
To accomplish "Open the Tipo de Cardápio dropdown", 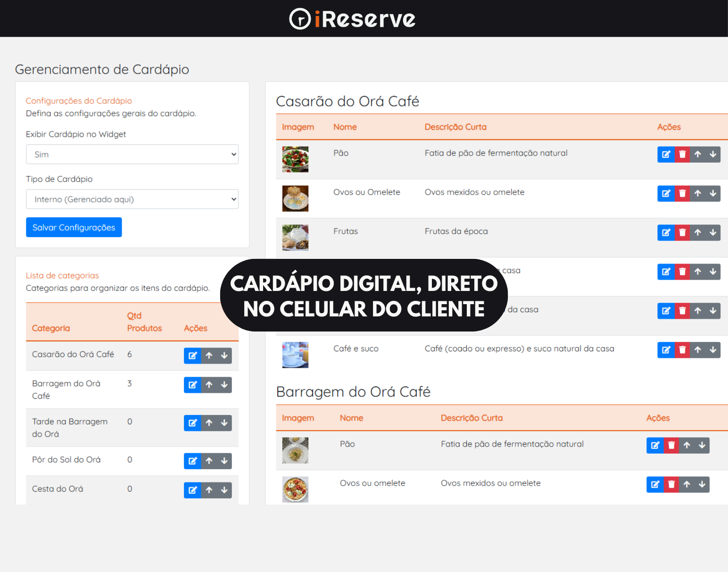I will (x=132, y=199).
